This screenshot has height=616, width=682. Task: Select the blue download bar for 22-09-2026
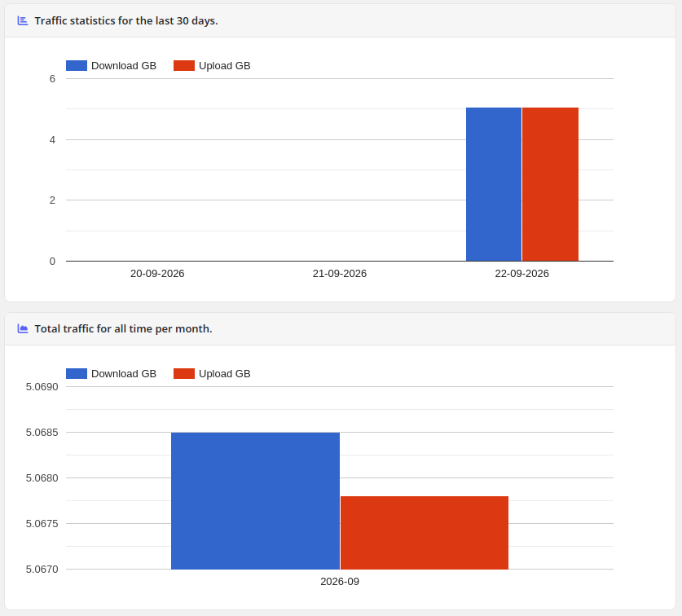pyautogui.click(x=494, y=184)
